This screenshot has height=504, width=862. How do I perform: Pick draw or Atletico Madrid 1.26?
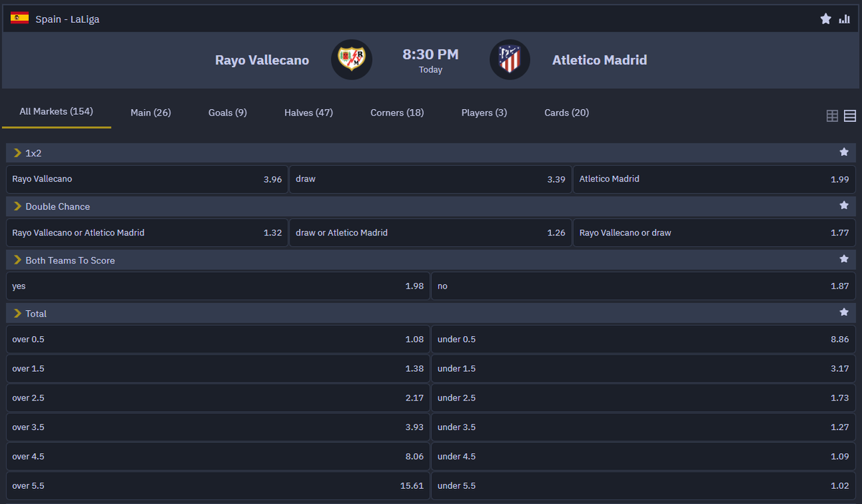431,233
